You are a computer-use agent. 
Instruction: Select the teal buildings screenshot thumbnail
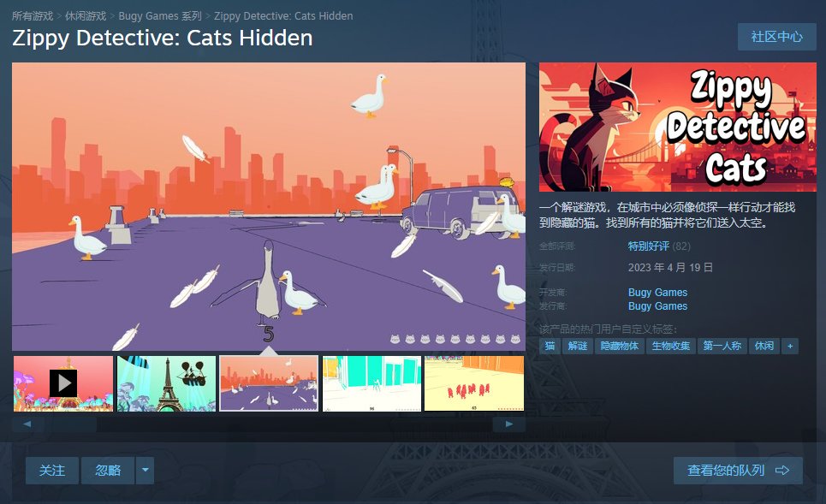[x=371, y=383]
